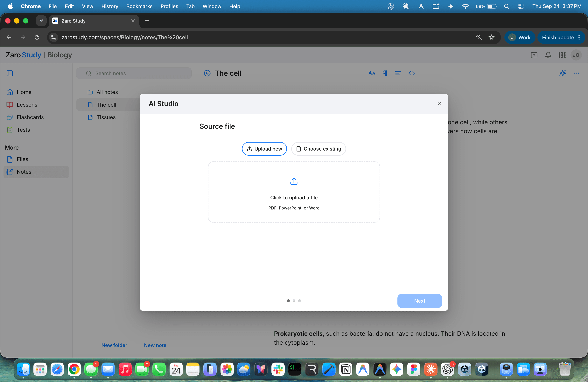Screen dimensions: 588x382
Task: Jump to the second wizard step dot
Action: click(x=294, y=301)
